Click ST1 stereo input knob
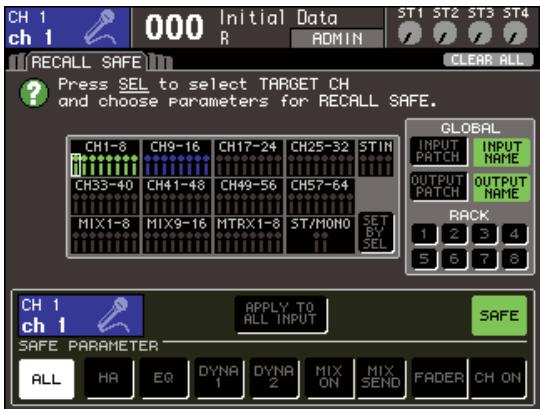 point(409,34)
